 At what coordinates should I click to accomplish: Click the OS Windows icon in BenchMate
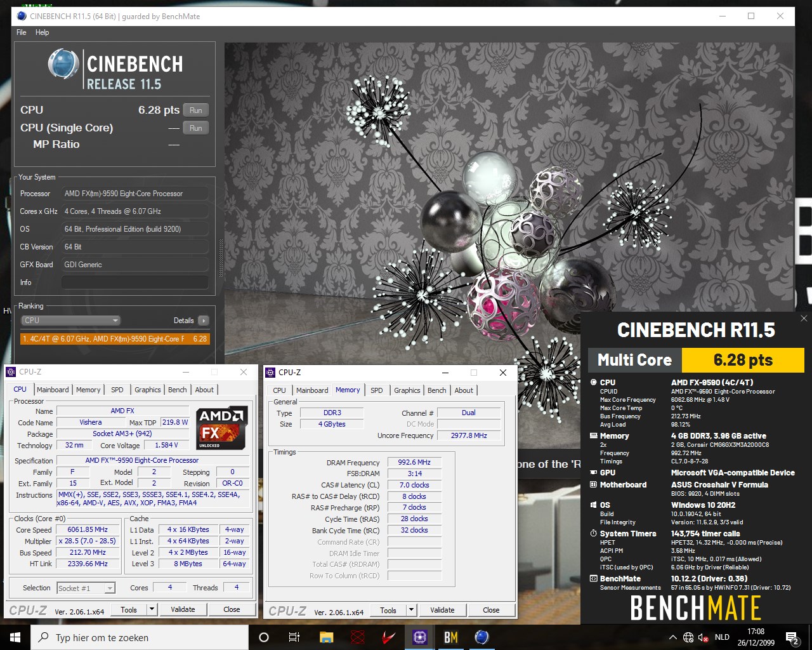(594, 505)
